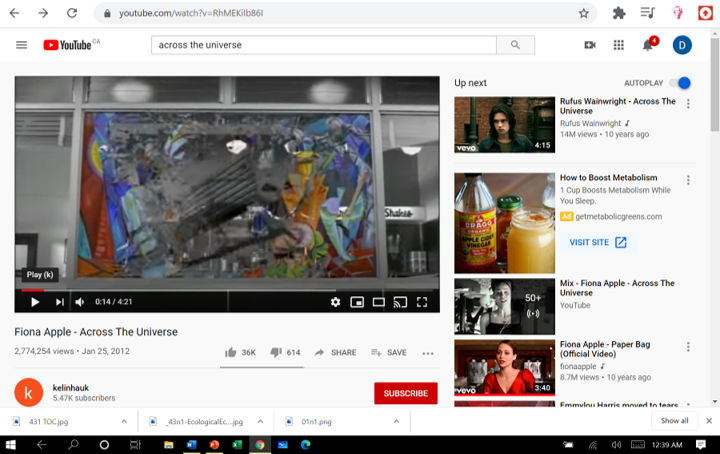Image resolution: width=720 pixels, height=454 pixels.
Task: Save the video to a playlist
Action: coord(388,353)
